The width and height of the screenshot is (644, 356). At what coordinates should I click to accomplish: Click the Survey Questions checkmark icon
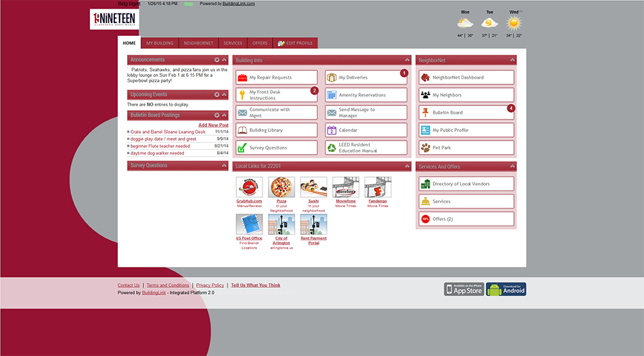pos(242,148)
